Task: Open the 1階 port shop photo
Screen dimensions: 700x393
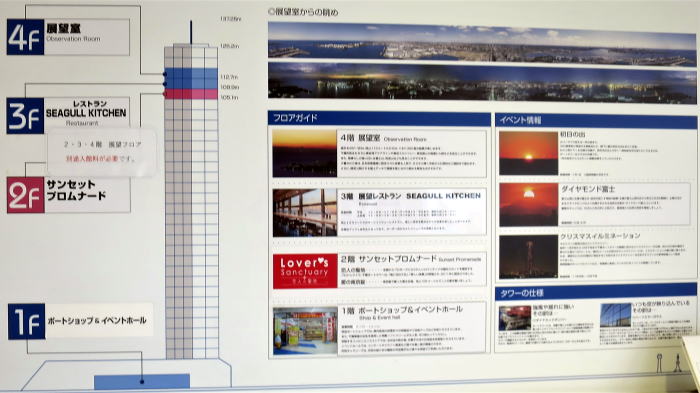Action: 305,330
